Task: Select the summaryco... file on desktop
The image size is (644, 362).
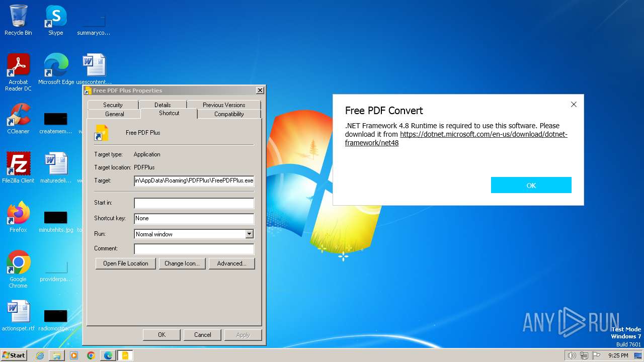Action: pos(94,23)
